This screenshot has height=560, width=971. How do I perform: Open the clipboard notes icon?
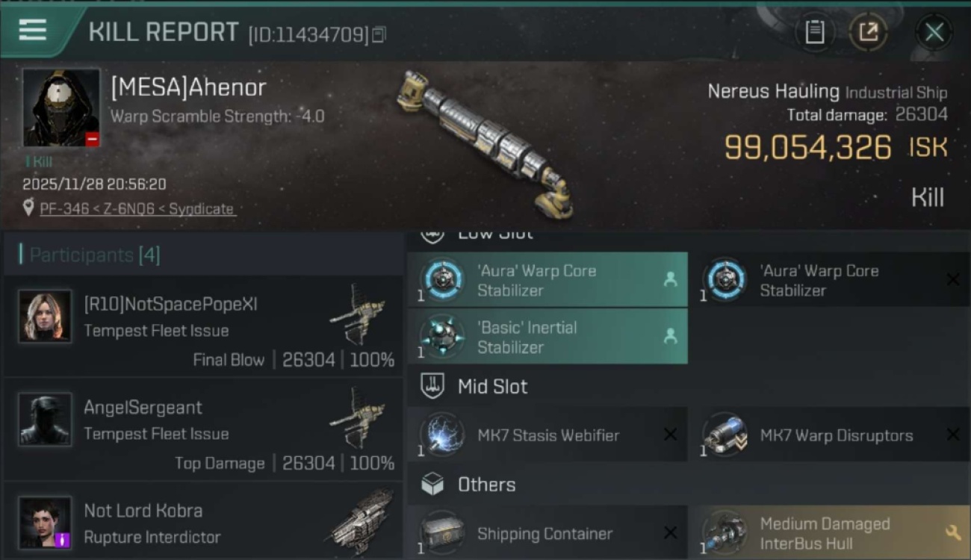[x=814, y=32]
